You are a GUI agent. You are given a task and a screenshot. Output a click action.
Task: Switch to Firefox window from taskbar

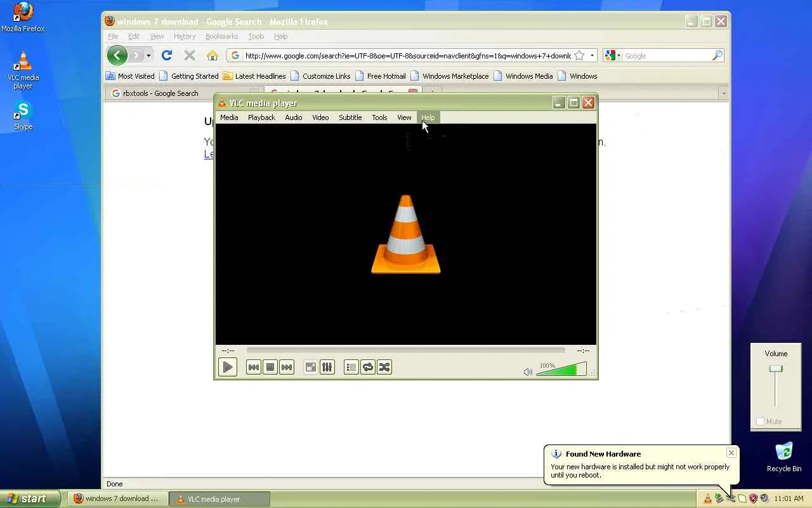click(117, 498)
